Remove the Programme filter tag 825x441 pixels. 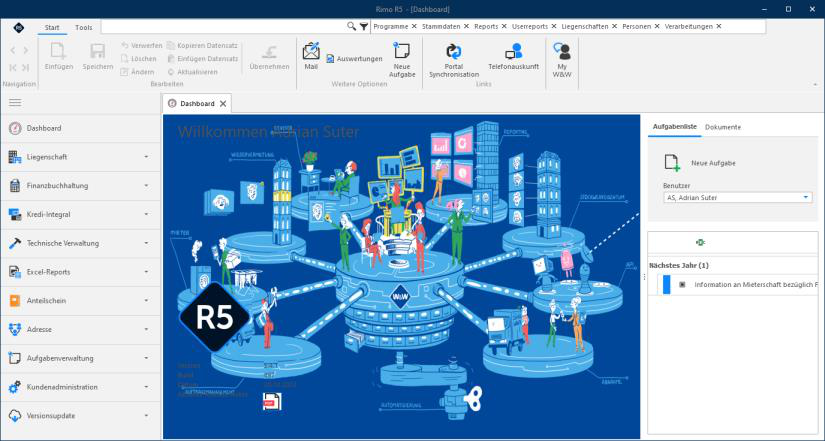click(x=414, y=26)
